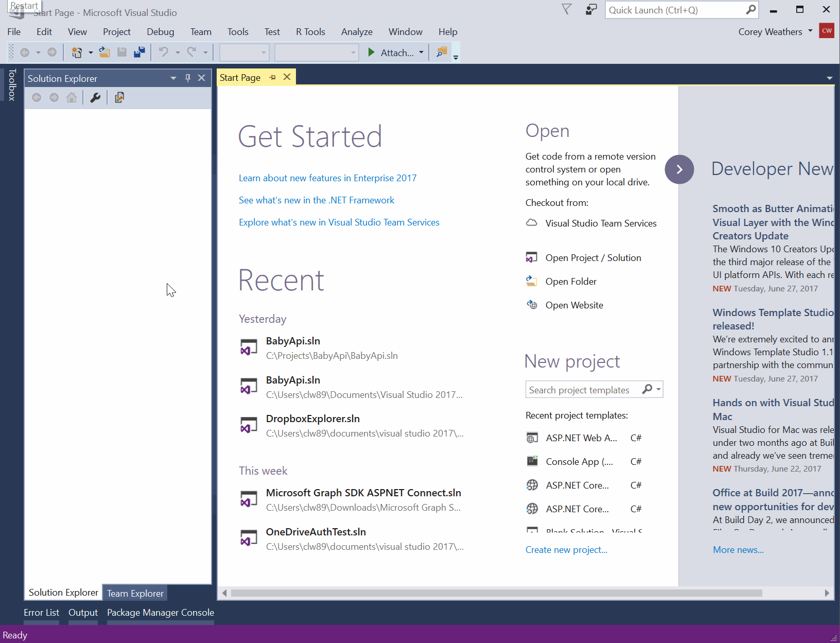The width and height of the screenshot is (840, 643).
Task: Click the Developer News expand arrow circle
Action: [x=679, y=169]
